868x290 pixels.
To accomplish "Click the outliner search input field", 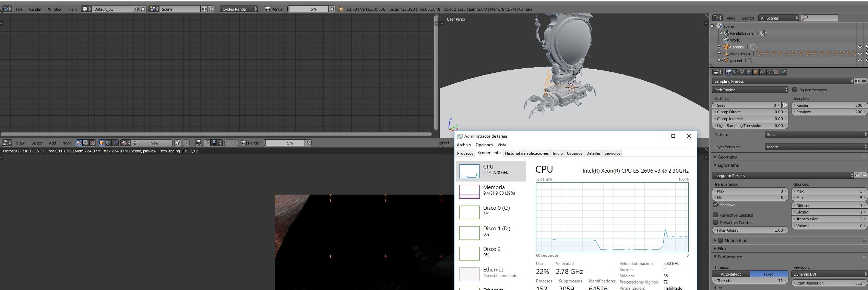I will pyautogui.click(x=822, y=18).
